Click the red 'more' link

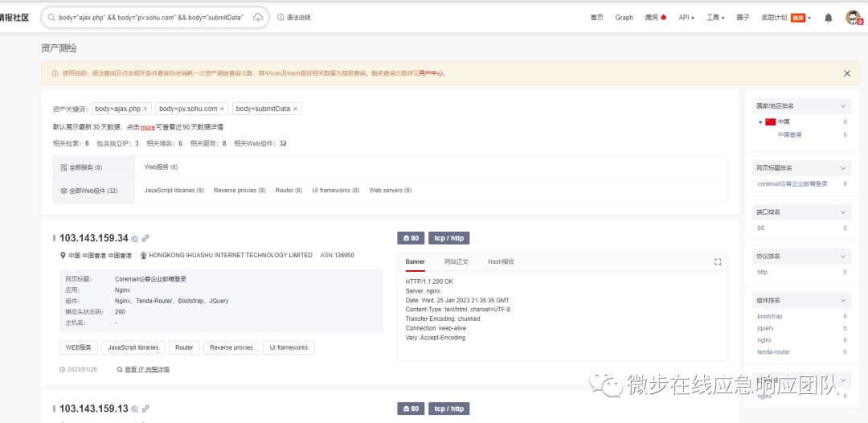point(147,127)
